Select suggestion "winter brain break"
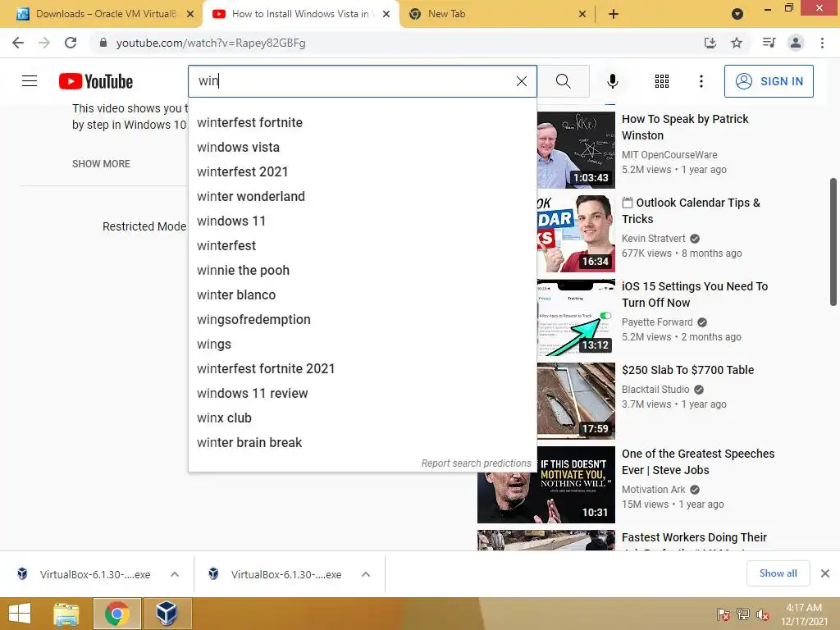The image size is (840, 630). [x=363, y=443]
